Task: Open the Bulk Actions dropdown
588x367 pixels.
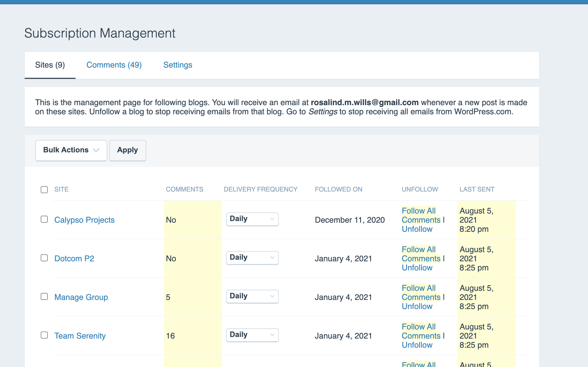Action: (x=71, y=150)
